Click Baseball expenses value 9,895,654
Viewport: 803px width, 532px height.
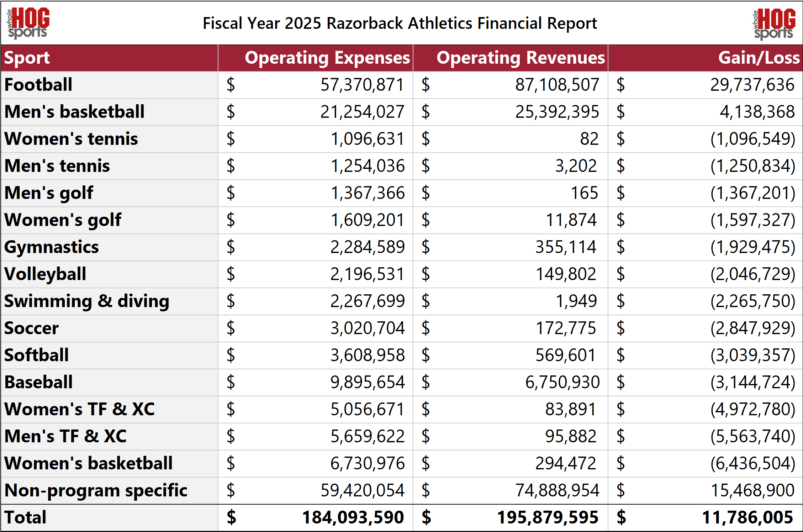coord(368,382)
